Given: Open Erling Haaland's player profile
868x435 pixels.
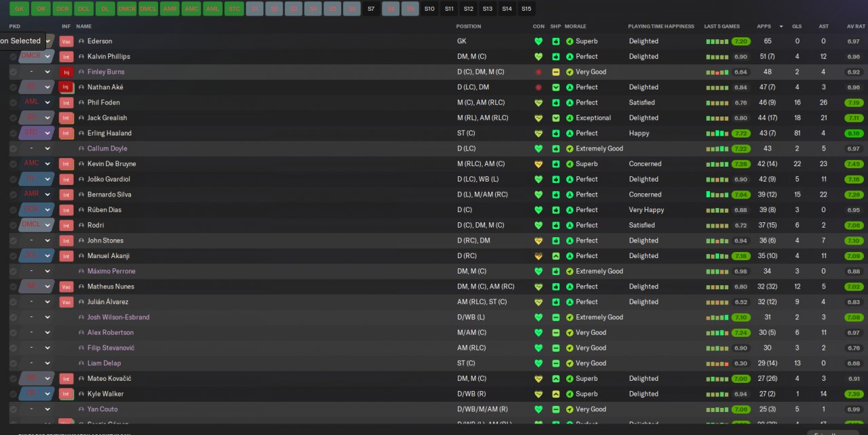Looking at the screenshot, I should pyautogui.click(x=109, y=133).
